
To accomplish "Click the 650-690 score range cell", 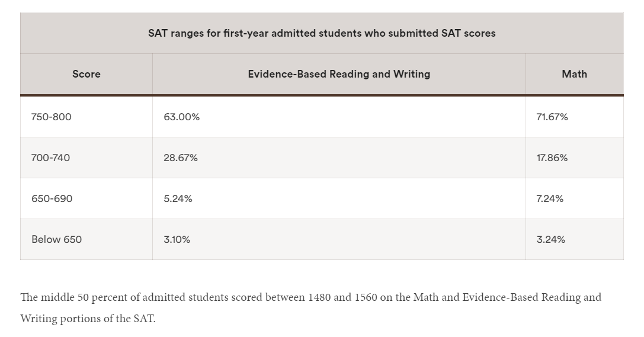I will pyautogui.click(x=52, y=199).
